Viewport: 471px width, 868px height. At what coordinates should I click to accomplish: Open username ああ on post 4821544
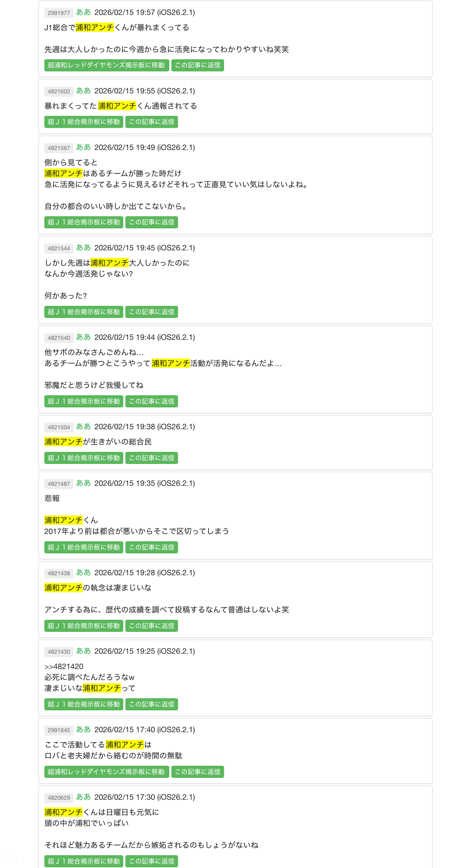(83, 248)
